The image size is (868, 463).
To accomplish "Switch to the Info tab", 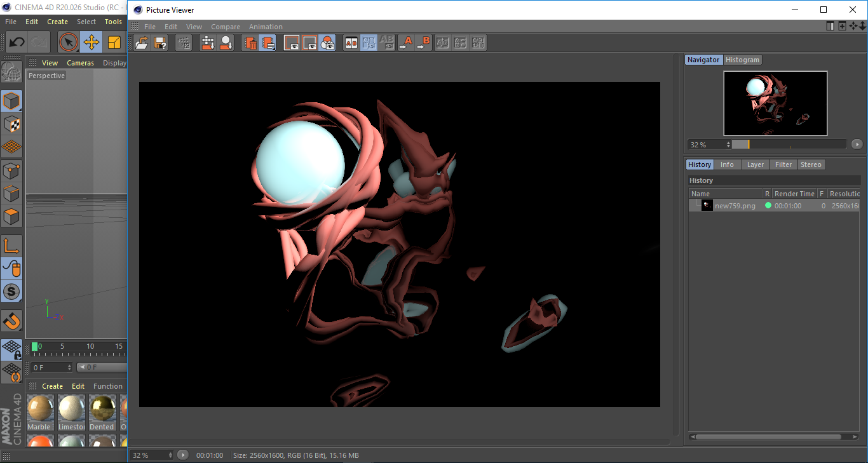I will 727,164.
